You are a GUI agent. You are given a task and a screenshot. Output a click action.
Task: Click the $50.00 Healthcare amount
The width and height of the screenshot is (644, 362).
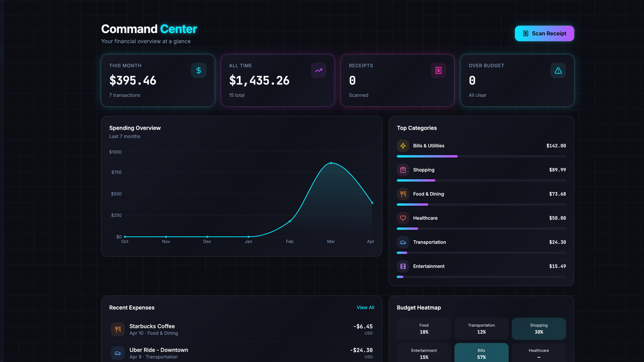point(557,218)
